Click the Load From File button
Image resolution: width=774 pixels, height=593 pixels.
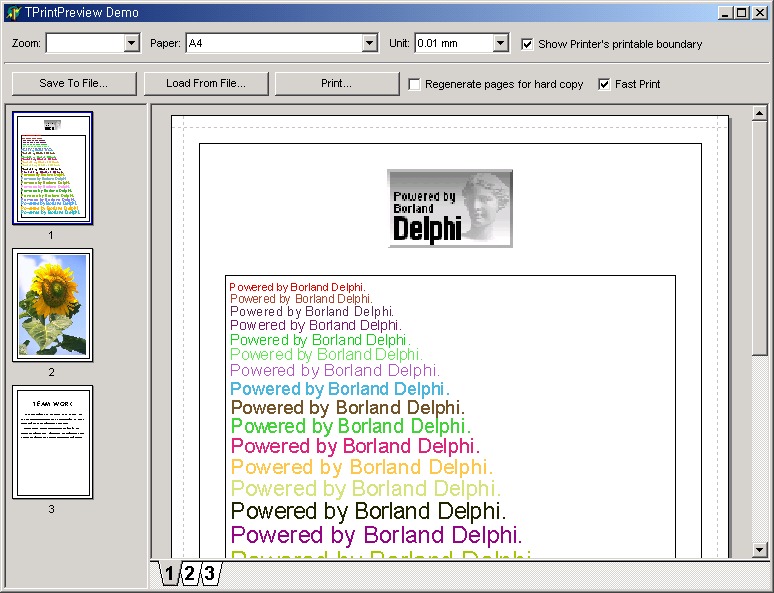pos(206,83)
